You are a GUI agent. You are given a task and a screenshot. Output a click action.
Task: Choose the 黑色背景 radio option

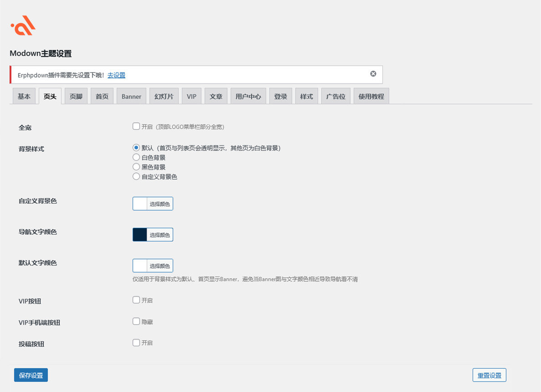coord(136,167)
